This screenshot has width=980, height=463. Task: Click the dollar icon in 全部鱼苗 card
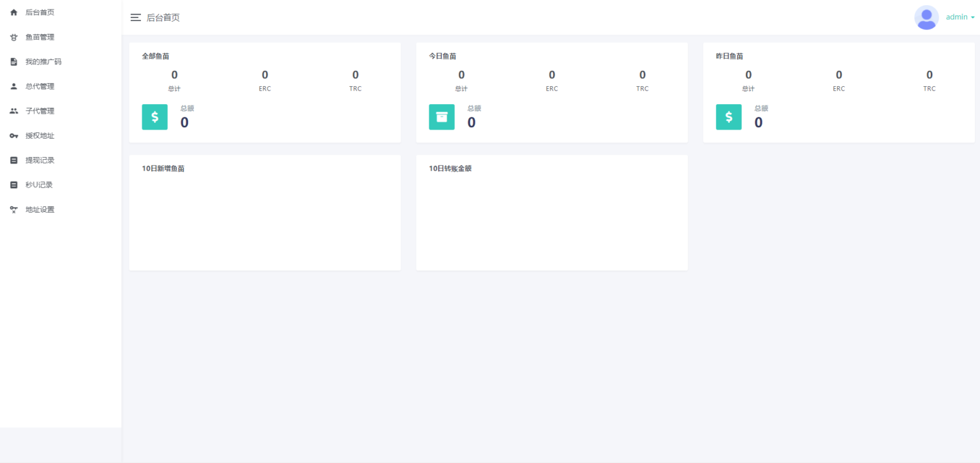point(154,117)
